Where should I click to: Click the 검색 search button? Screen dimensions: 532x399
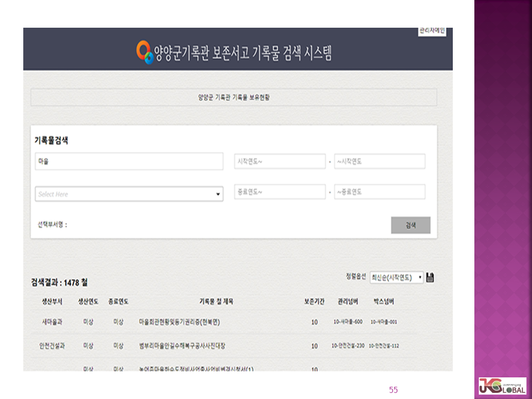point(411,225)
